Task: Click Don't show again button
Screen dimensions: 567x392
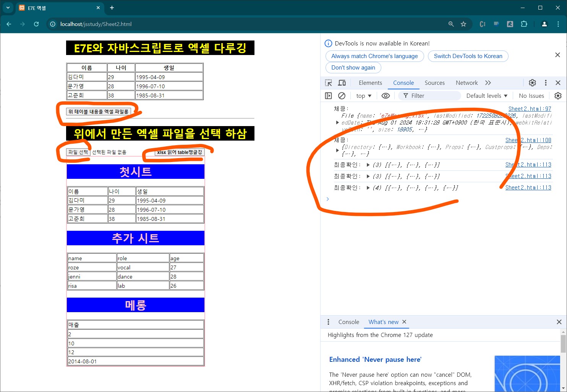Action: pos(353,68)
